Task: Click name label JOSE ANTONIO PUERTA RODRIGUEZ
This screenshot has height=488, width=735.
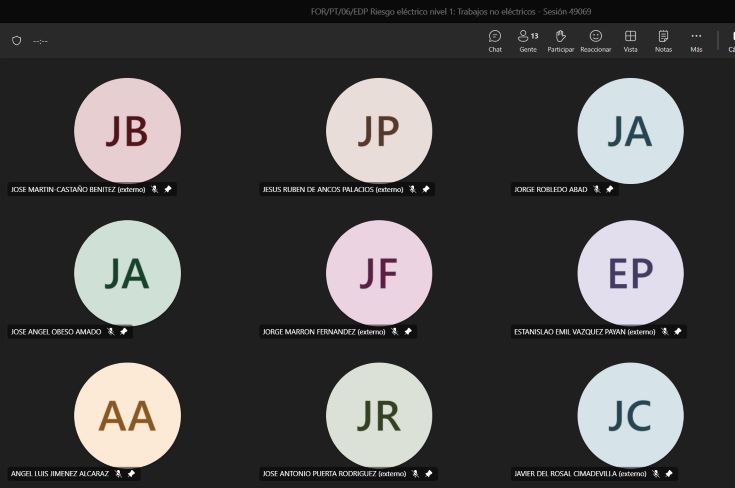Action: click(x=334, y=473)
